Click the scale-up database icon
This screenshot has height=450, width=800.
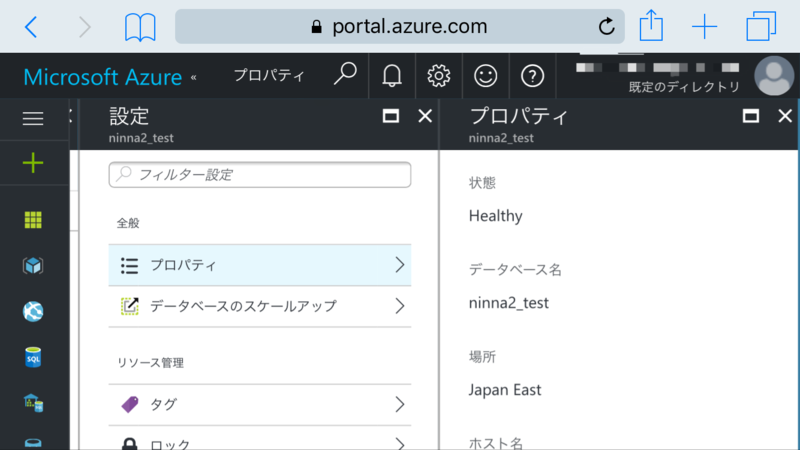point(130,306)
